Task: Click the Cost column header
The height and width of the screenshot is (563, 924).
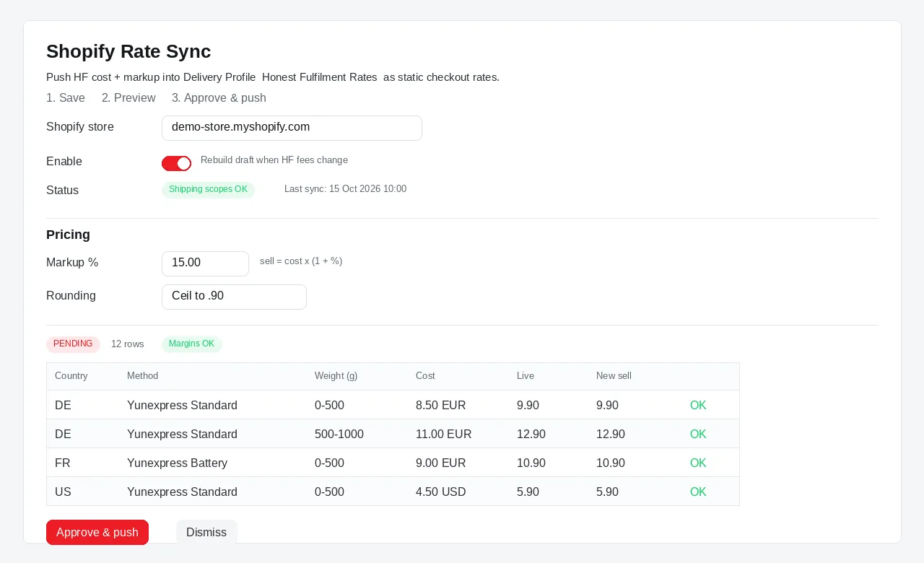Action: pos(425,376)
